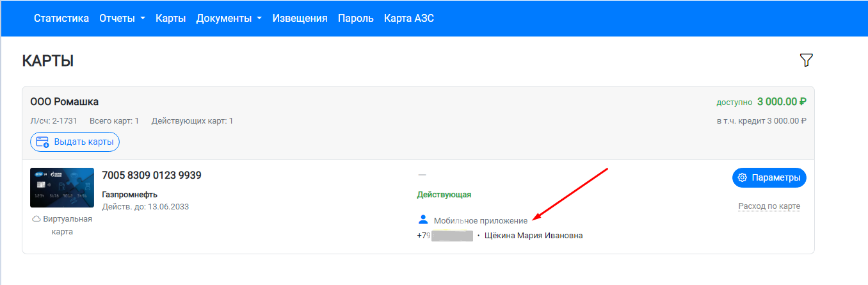Click the cloud icon beside Виртуальная карта
This screenshot has width=868, height=285.
click(x=36, y=219)
